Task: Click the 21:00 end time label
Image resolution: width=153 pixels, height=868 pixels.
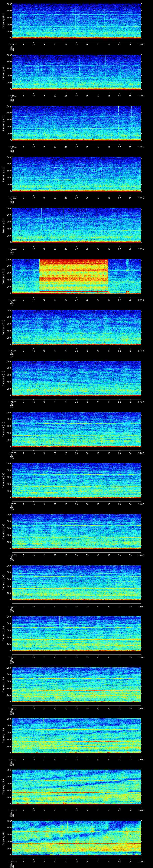Action: click(141, 351)
